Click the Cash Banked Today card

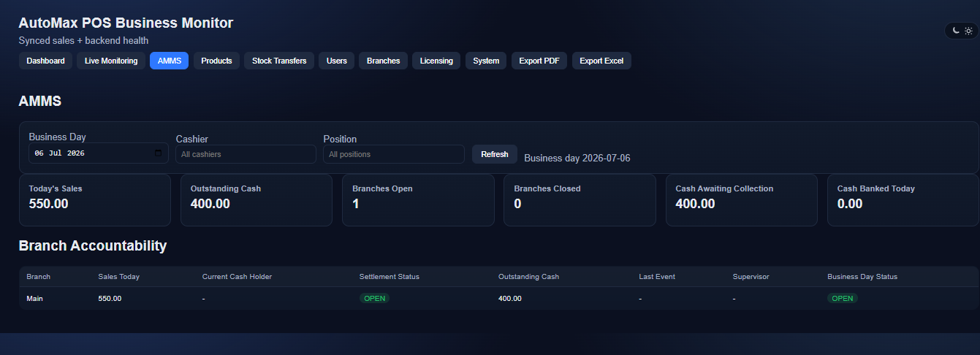[x=903, y=200]
